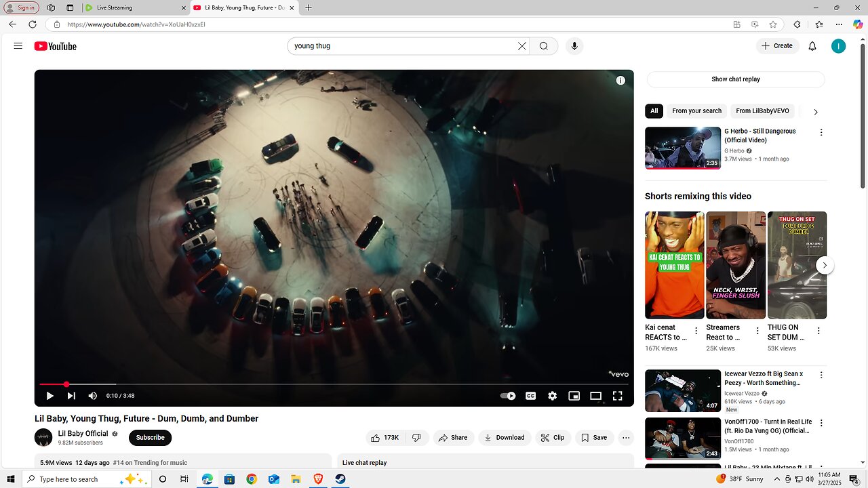868x488 pixels.
Task: Start voice search with the microphone
Action: (574, 46)
